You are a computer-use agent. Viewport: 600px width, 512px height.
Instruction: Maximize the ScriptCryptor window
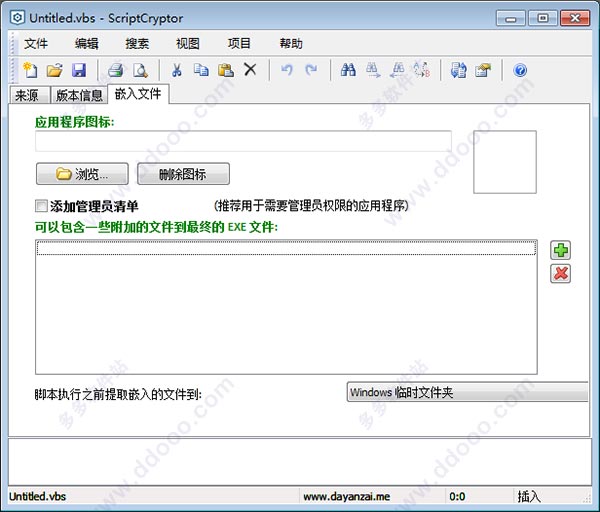[x=543, y=18]
